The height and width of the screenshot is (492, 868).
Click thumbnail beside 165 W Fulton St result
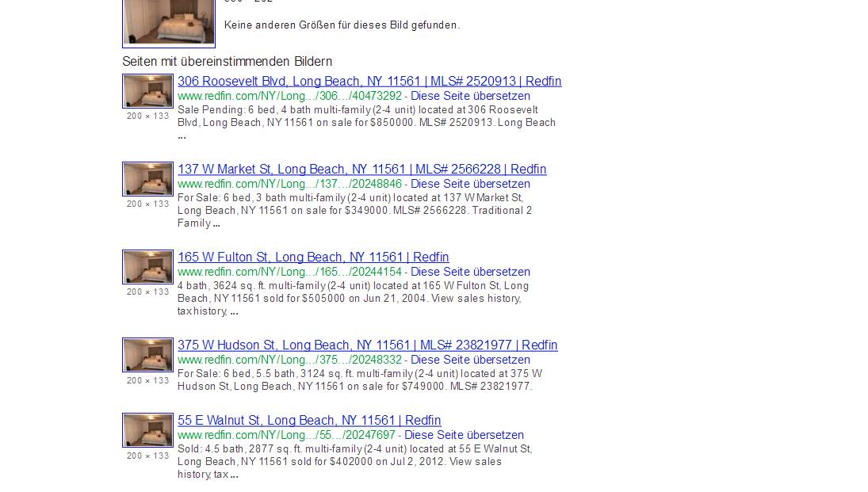coord(147,267)
